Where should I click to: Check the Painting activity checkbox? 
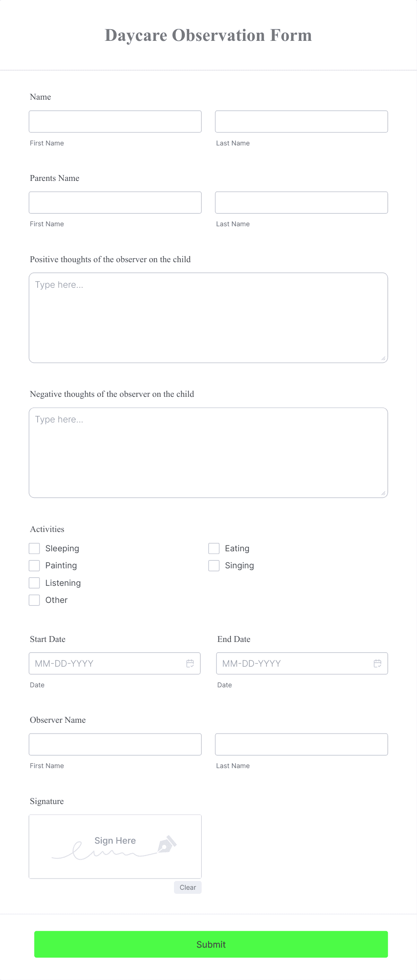(35, 565)
